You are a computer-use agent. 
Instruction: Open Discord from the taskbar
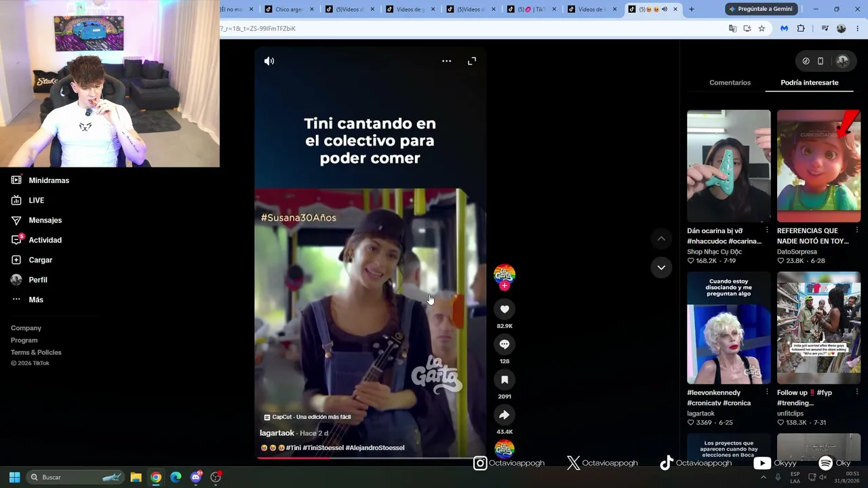coord(196,477)
